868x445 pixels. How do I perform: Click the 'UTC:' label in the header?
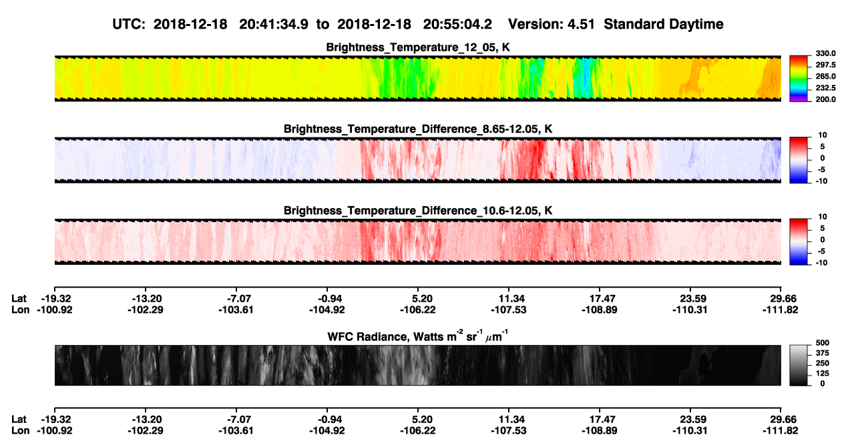tap(128, 24)
